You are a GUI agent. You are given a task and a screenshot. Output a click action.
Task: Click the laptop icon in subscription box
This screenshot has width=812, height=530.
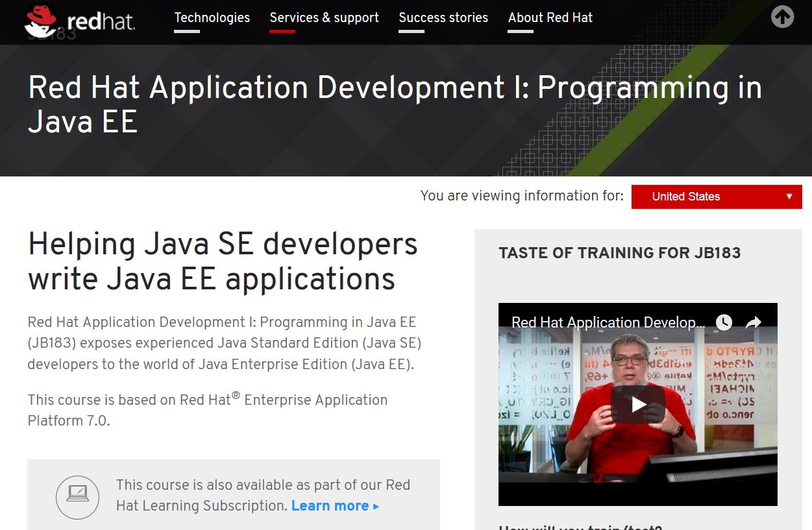(77, 497)
